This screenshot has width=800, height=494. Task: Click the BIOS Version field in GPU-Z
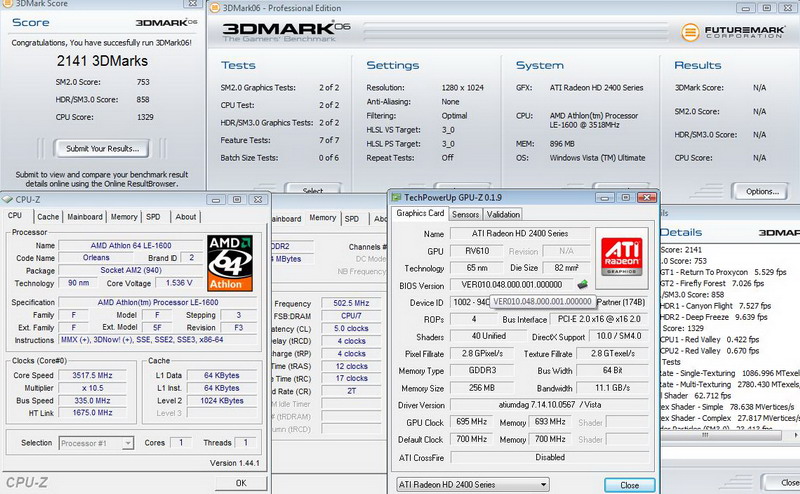coord(512,285)
